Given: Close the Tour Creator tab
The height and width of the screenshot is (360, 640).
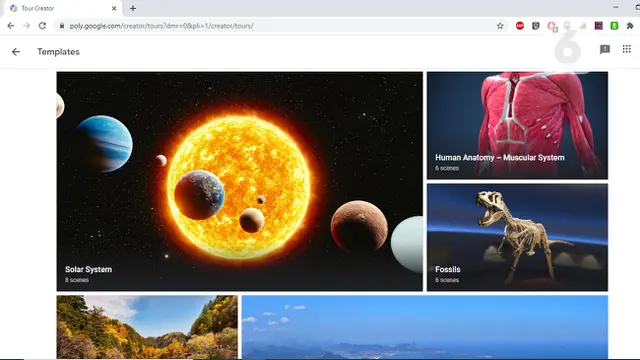Looking at the screenshot, I should (x=114, y=8).
